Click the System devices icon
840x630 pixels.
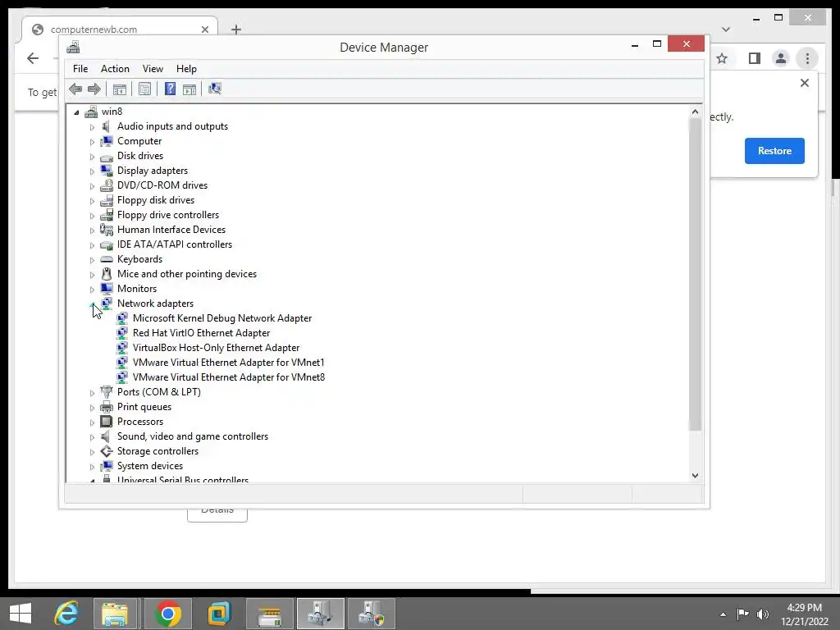(107, 466)
